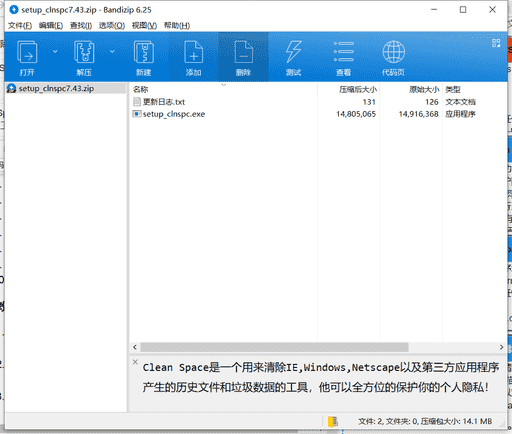The width and height of the screenshot is (512, 434).
Task: Click the grid layout icon in the toolbar corner
Action: click(496, 43)
